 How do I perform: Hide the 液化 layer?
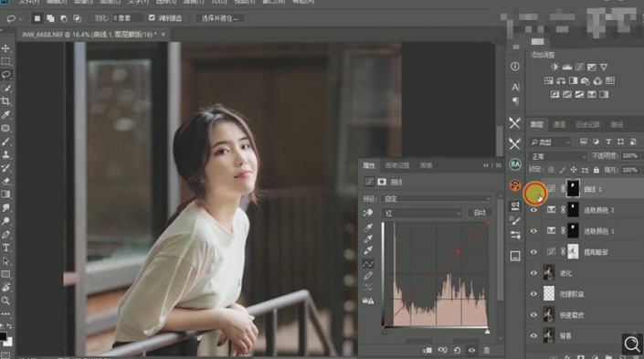tap(533, 273)
